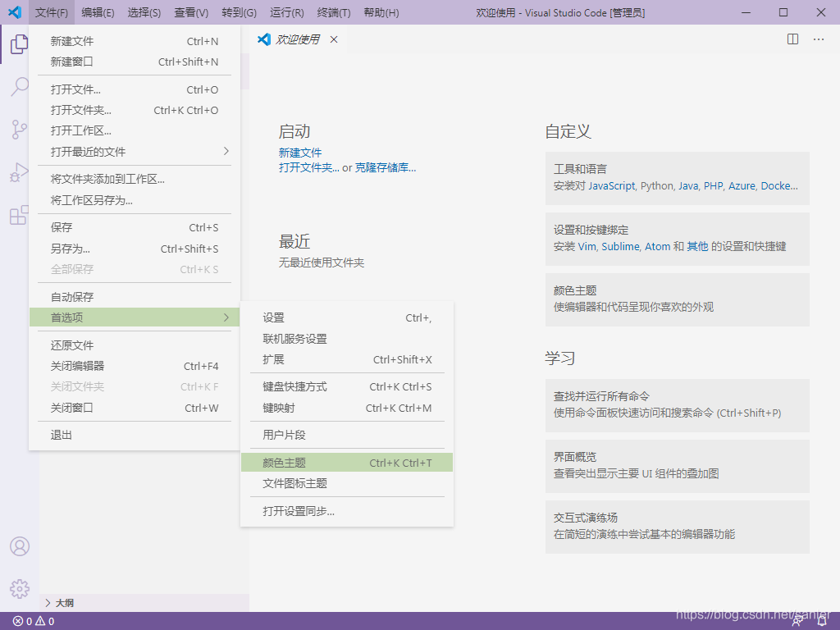Viewport: 840px width, 630px height.
Task: Close the 欢迎使用 tab
Action: (x=334, y=39)
